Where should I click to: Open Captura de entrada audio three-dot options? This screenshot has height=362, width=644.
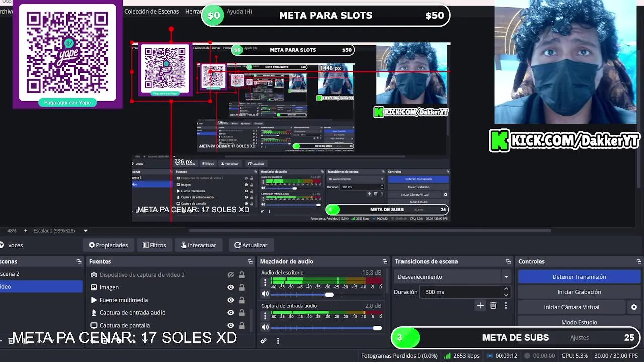point(265,316)
